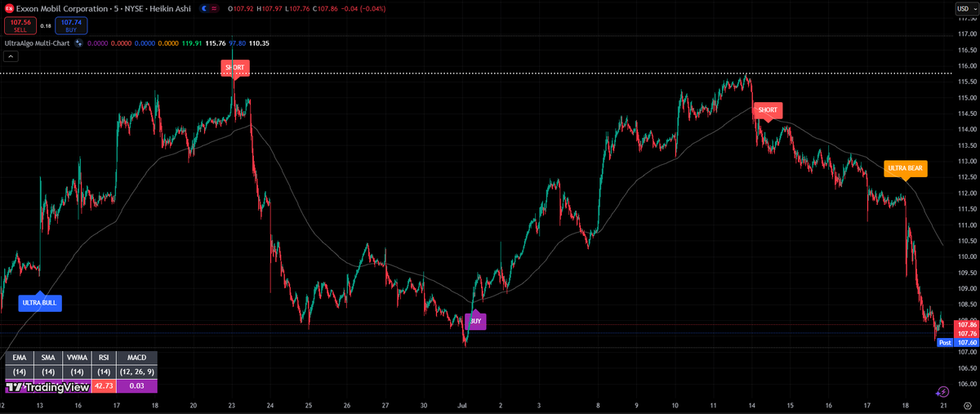
Task: Click the Post market price label
Action: (x=945, y=343)
